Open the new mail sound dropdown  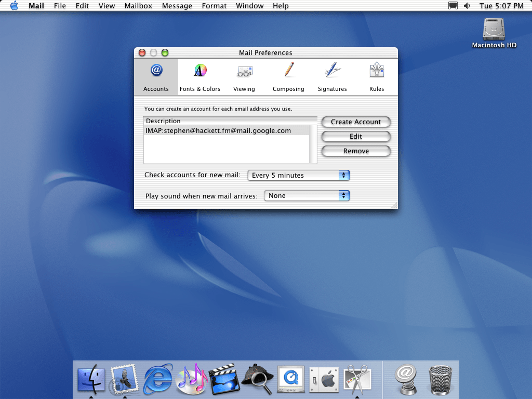[307, 196]
